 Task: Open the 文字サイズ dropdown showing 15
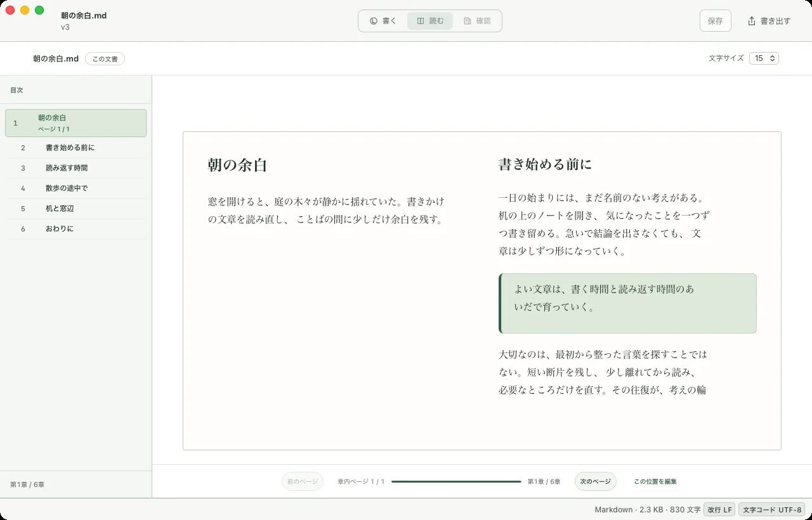point(764,58)
